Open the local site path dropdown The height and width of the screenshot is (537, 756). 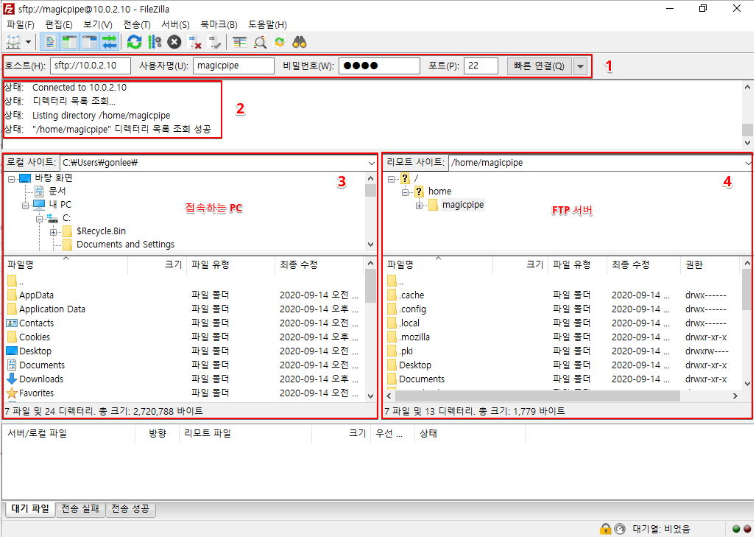click(x=371, y=163)
